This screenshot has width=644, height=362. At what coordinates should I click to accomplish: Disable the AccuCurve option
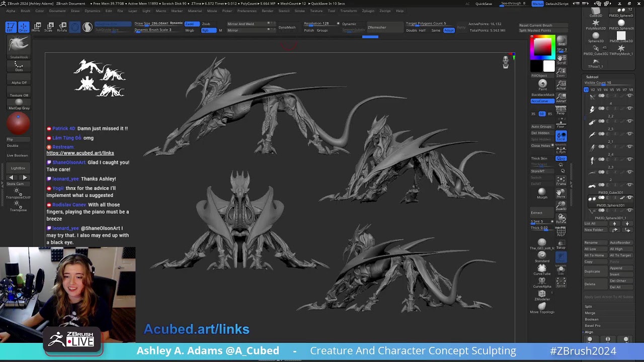(542, 101)
